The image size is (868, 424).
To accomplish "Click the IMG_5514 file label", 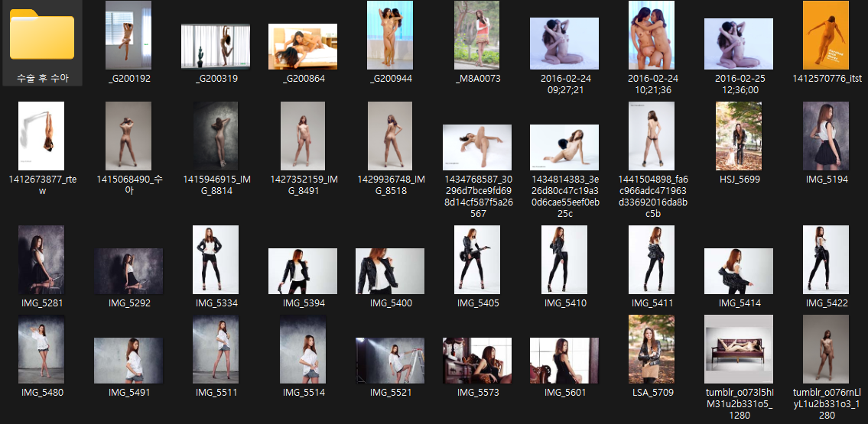I will 304,393.
